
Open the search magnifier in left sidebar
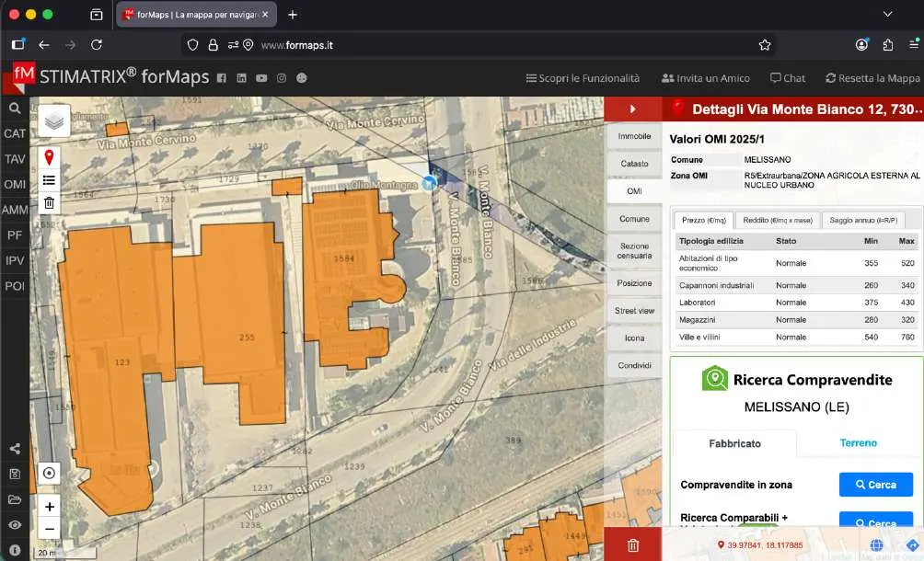tap(15, 109)
